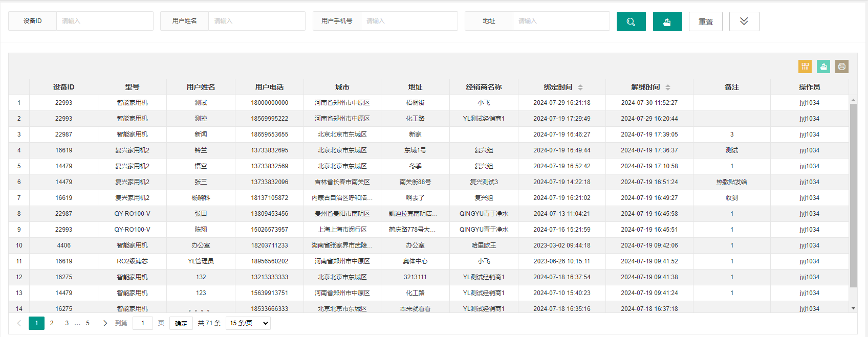Click the 重置 reset button
Screen dimensions: 868x337
tap(706, 21)
